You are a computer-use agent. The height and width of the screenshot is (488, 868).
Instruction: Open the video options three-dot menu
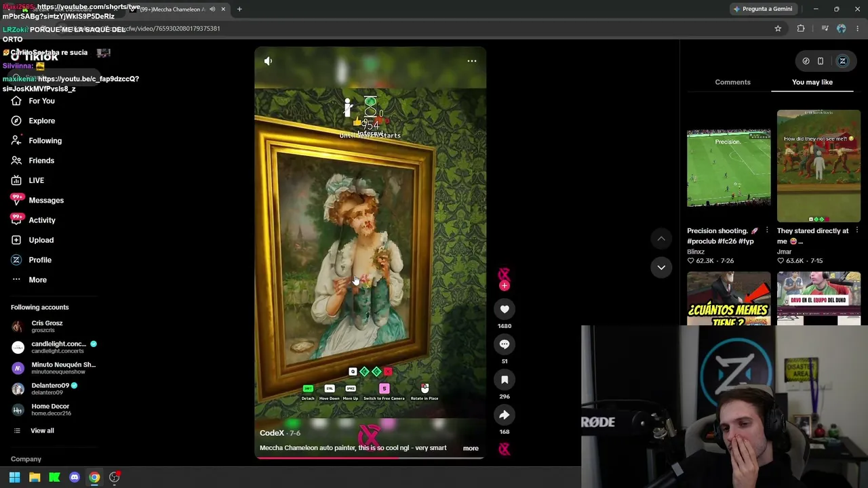coord(472,61)
